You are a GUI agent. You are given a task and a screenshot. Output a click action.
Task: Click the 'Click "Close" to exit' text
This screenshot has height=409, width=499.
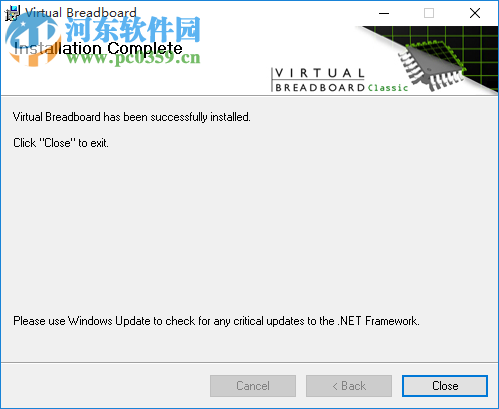click(x=61, y=143)
